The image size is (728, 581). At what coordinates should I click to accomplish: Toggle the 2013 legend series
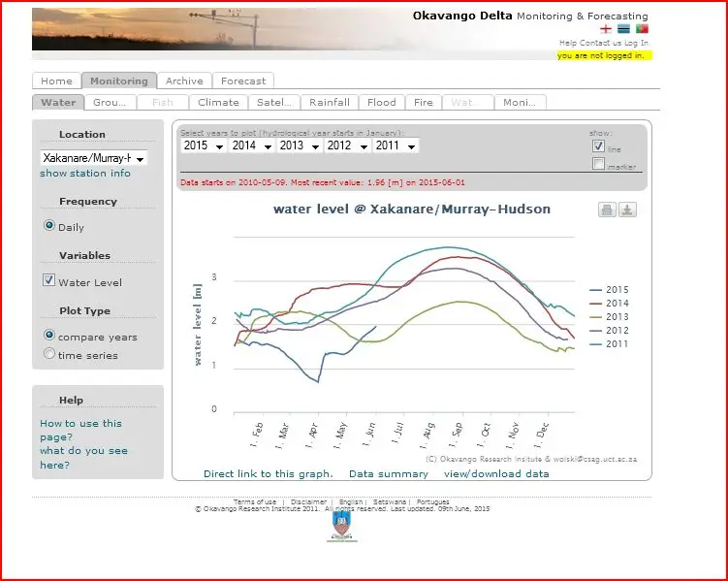(x=609, y=316)
